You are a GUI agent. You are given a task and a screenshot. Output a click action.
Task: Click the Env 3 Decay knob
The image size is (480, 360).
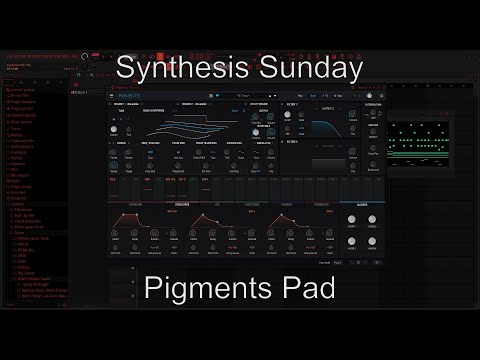point(291,233)
